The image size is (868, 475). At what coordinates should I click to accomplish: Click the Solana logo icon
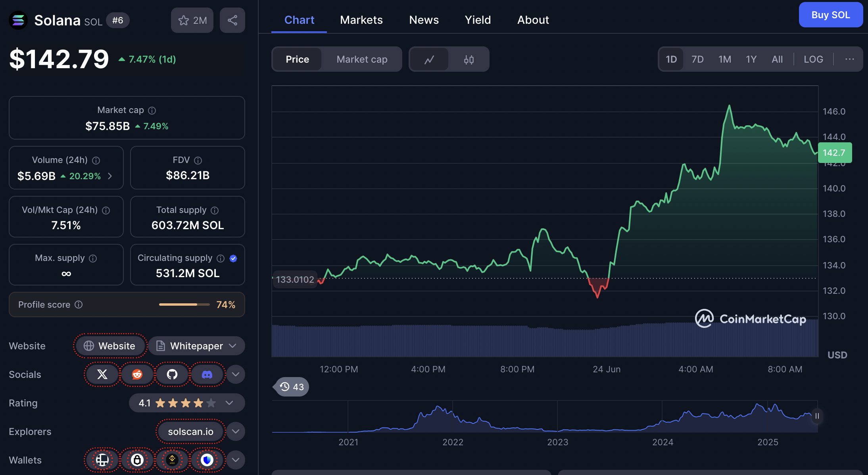pos(18,20)
